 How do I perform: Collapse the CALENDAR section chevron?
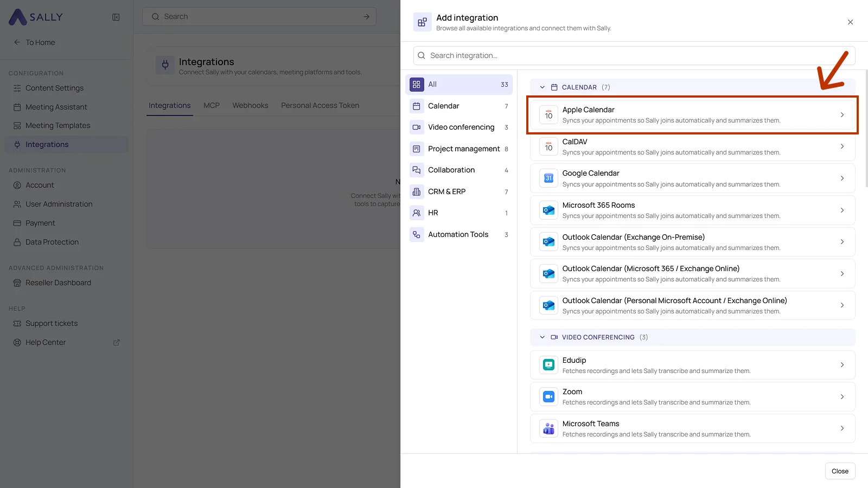[542, 87]
